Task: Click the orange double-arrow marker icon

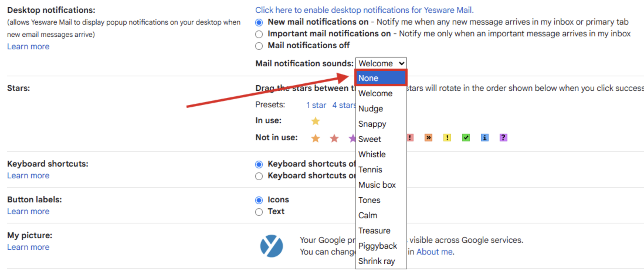Action: click(x=428, y=138)
